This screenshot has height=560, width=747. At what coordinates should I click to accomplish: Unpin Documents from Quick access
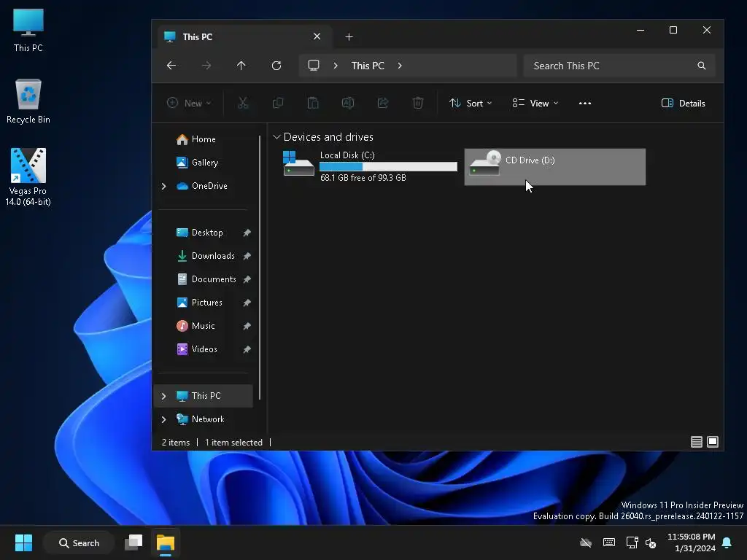pyautogui.click(x=247, y=279)
